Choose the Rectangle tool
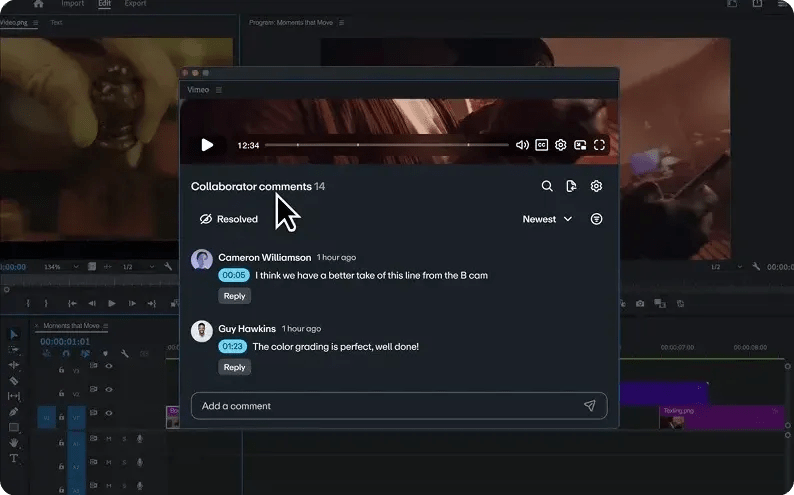Viewport: 794px width, 495px height. (x=14, y=427)
